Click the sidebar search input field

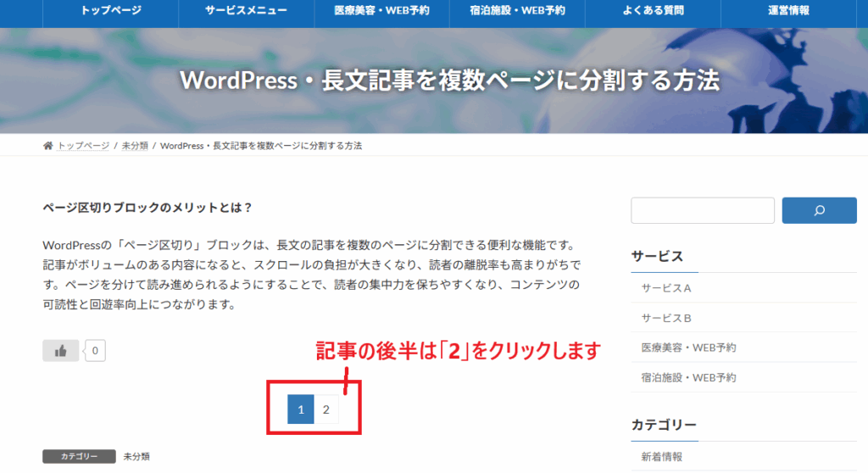(703, 210)
